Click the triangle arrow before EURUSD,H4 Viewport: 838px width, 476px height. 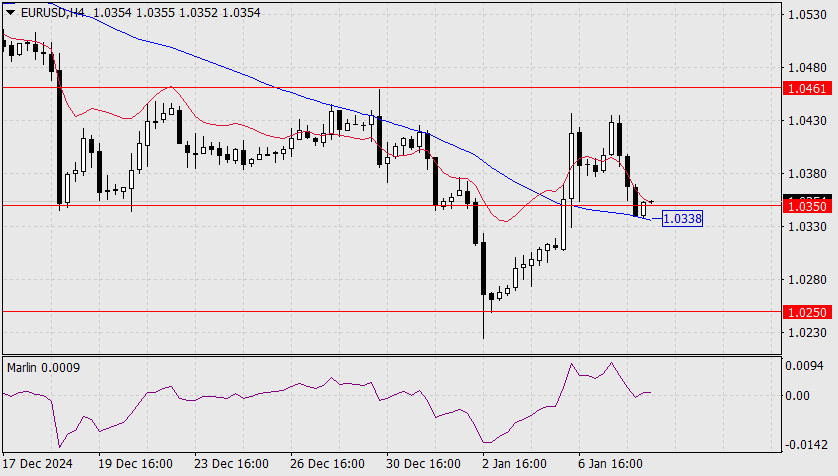point(10,12)
